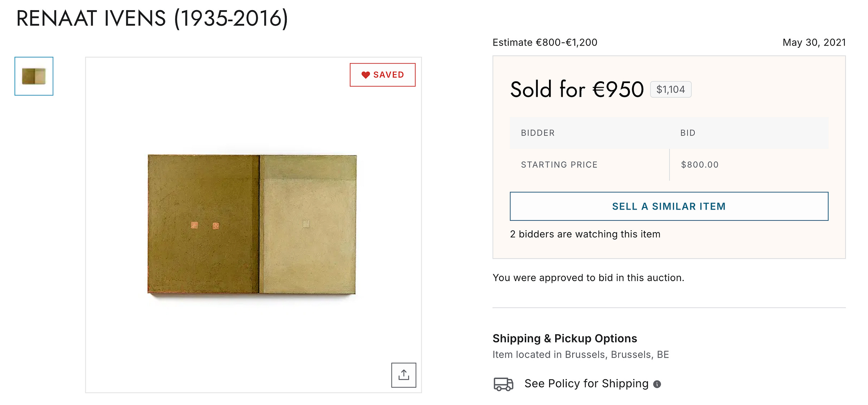This screenshot has height=405, width=868.
Task: Click the $1,104 currency conversion badge
Action: [x=671, y=89]
